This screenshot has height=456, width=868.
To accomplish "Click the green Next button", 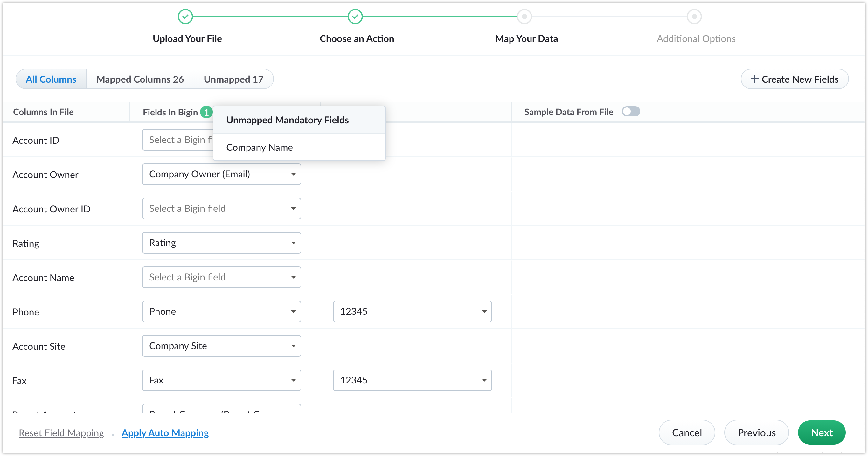I will point(822,432).
